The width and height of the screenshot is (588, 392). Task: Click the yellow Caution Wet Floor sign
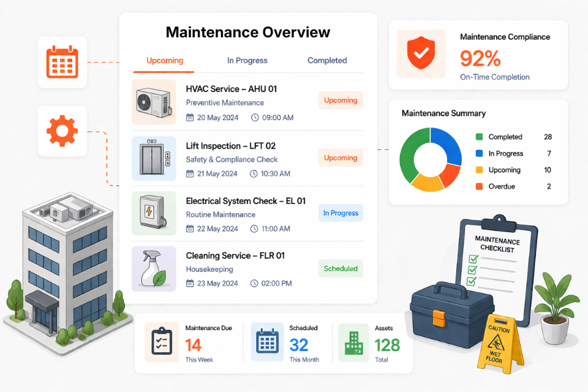coord(500,344)
